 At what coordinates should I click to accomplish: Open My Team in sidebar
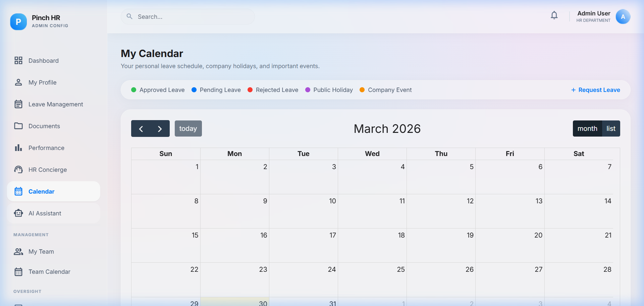pyautogui.click(x=41, y=252)
